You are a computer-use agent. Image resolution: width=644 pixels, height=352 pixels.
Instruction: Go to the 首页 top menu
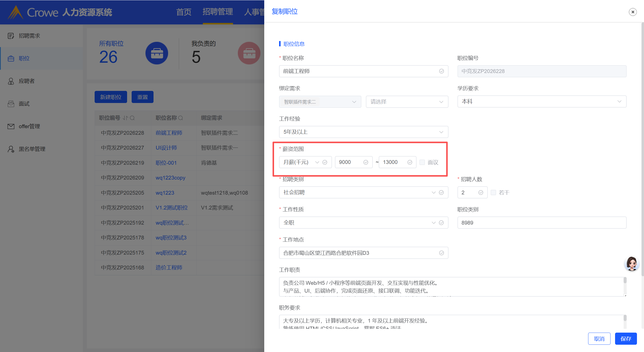[183, 12]
